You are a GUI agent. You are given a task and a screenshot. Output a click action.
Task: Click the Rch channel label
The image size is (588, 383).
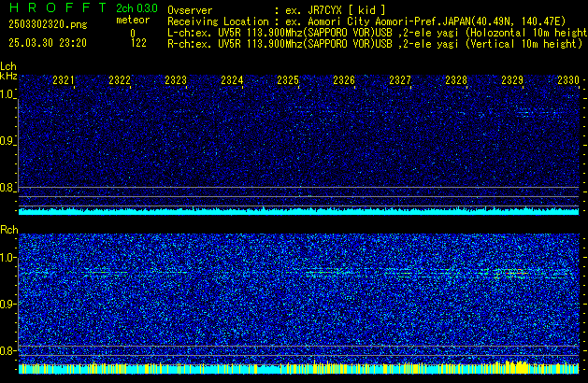tap(9, 230)
